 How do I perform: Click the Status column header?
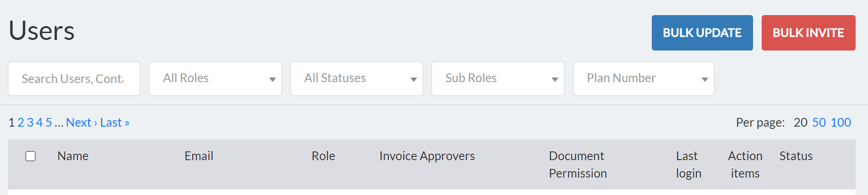click(x=796, y=156)
